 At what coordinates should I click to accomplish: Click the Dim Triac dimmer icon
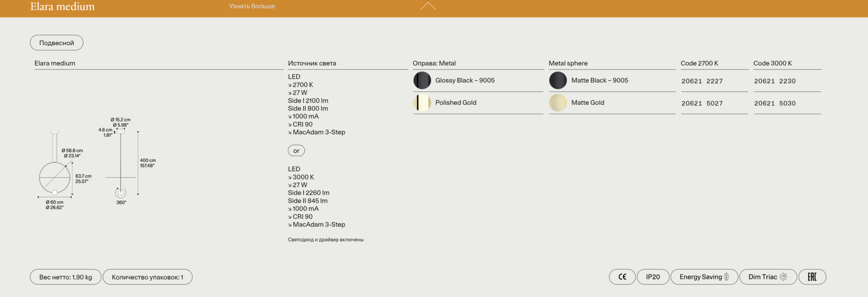[x=783, y=277]
